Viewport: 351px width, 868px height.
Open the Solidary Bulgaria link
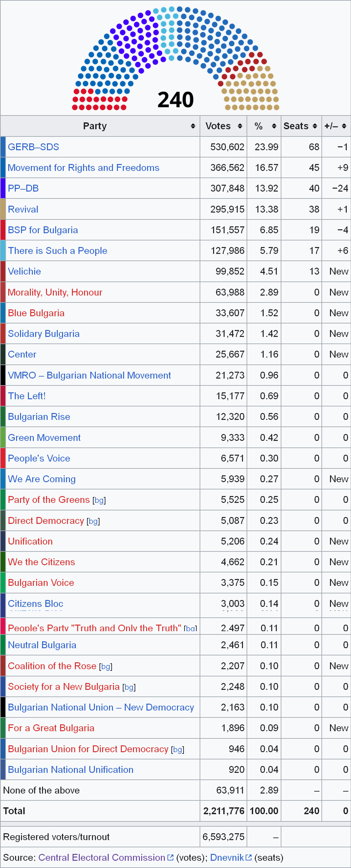click(x=43, y=334)
